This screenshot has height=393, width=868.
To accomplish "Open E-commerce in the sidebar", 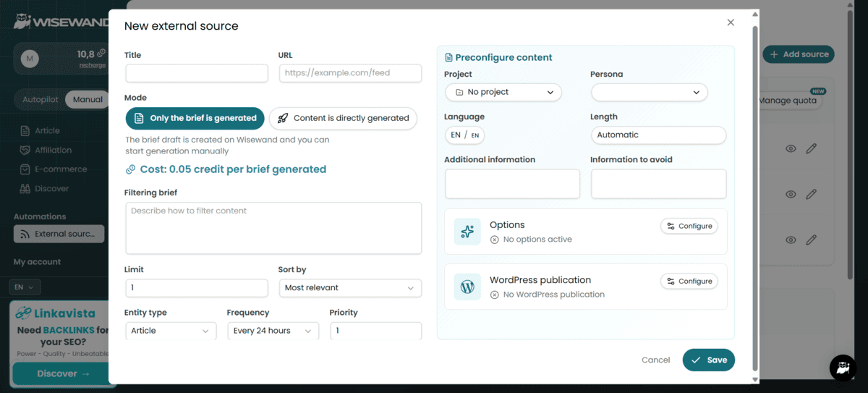I will 61,169.
